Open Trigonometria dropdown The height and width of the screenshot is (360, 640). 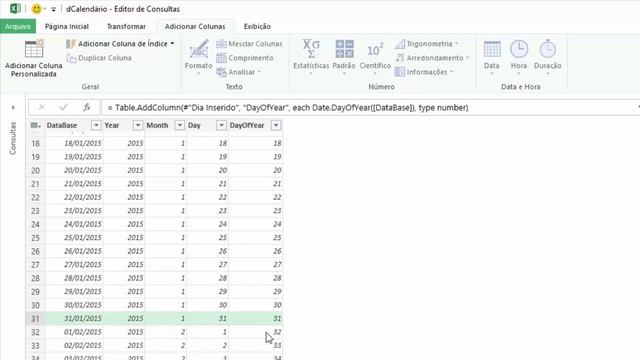click(x=427, y=44)
